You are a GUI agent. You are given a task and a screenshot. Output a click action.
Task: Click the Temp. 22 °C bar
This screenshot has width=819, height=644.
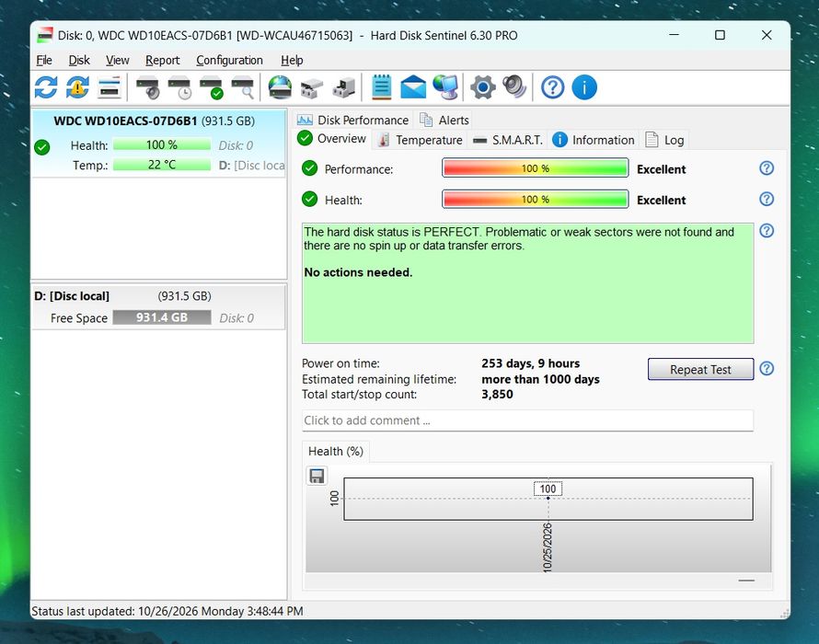point(162,165)
